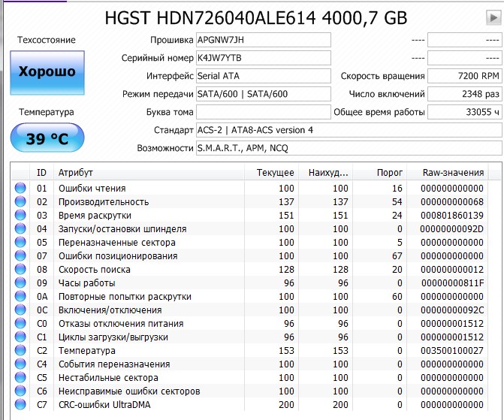Click status icon for Скорость поиска

(20, 269)
